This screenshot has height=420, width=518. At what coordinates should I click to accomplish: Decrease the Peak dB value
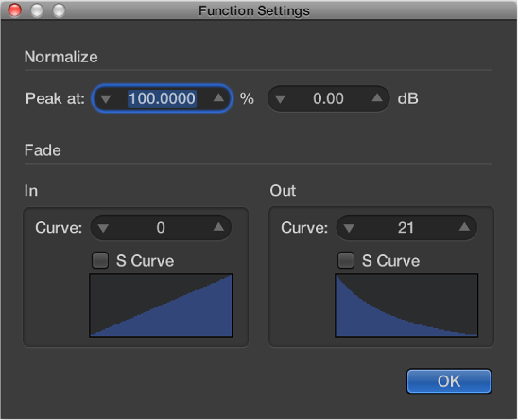tap(280, 99)
